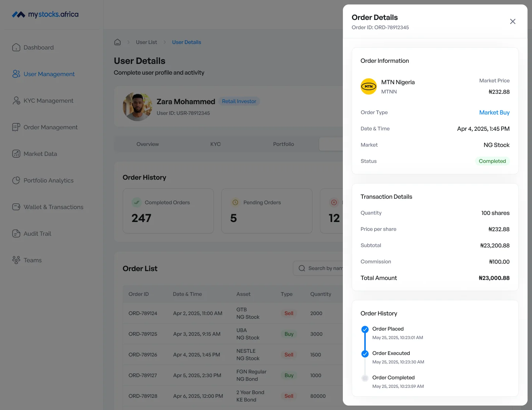Viewport: 532px width, 410px height.
Task: Click the Order Management icon
Action: coord(16,127)
